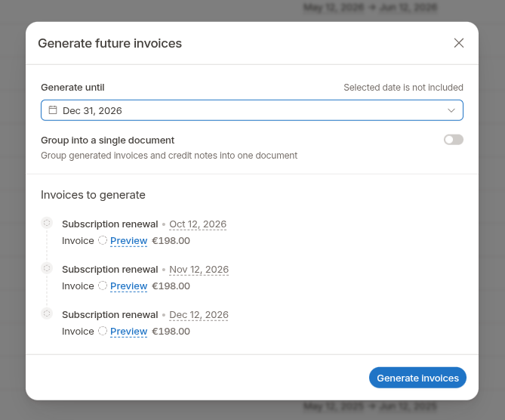Focus the Dec 31, 2026 date input

252,110
